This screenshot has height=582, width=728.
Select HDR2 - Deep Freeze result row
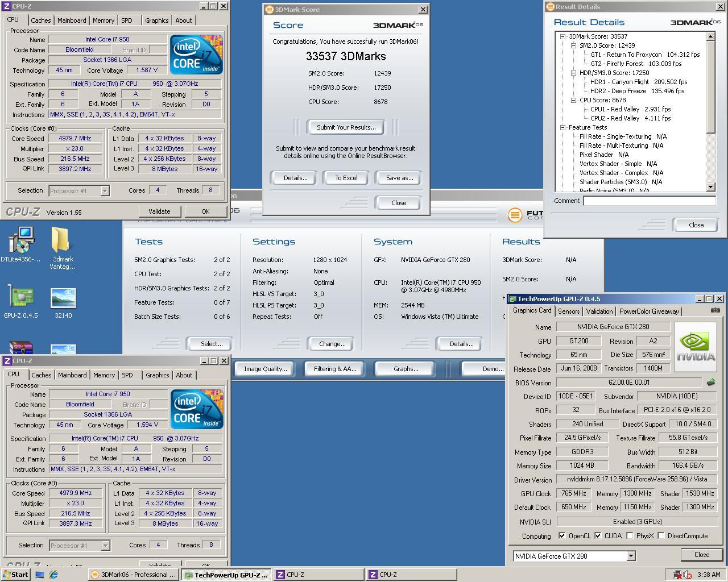click(x=637, y=91)
